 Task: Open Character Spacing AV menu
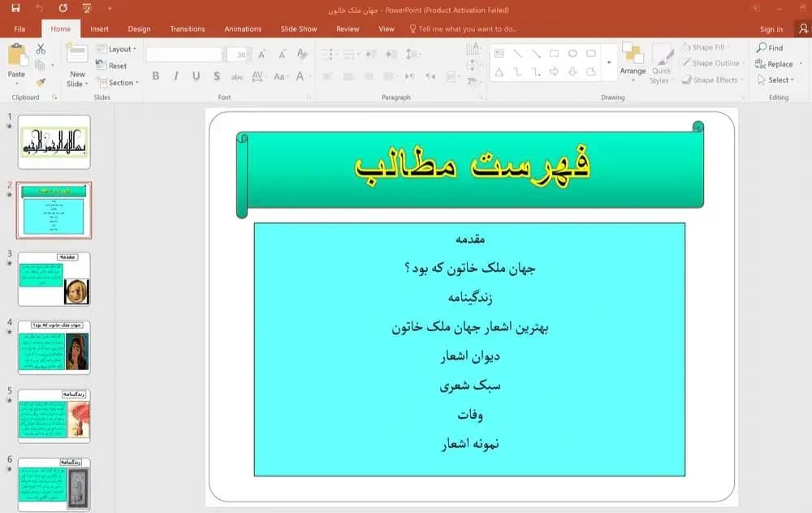257,76
